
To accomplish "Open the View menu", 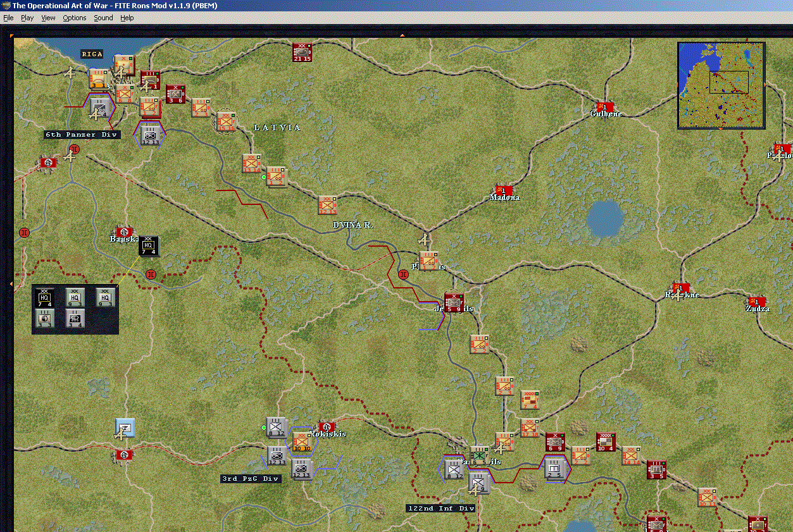I will [x=48, y=18].
